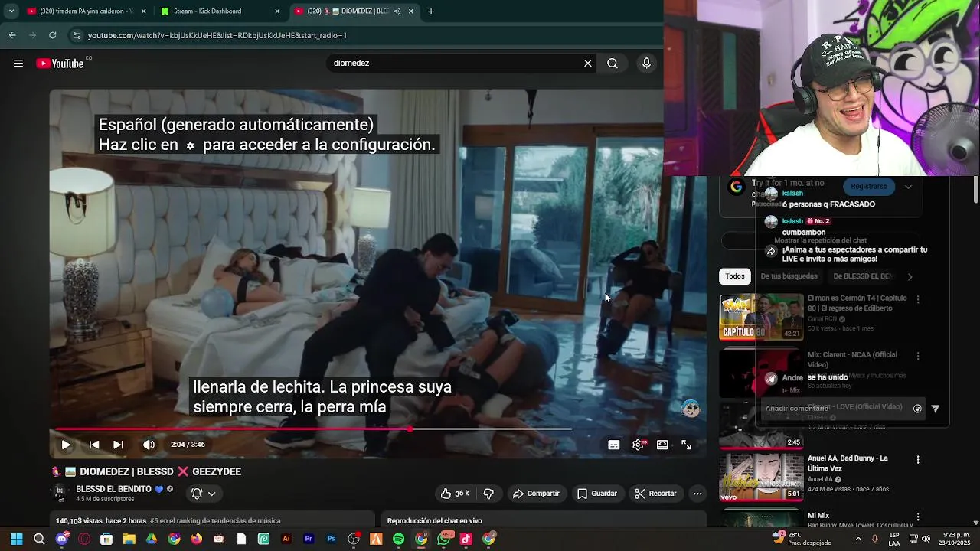Viewport: 980px width, 551px height.
Task: Select 'De BLESSD EL BEN' filter chip
Action: point(863,276)
